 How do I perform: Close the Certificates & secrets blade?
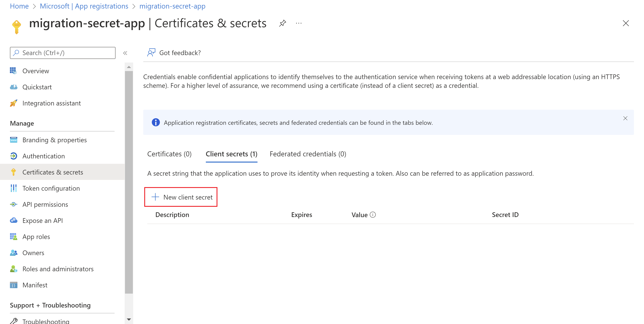click(x=626, y=23)
